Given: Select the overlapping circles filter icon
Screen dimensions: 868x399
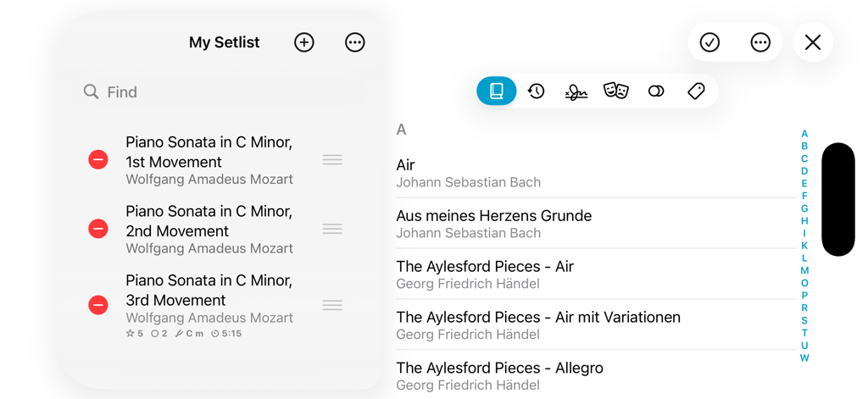Looking at the screenshot, I should click(656, 91).
